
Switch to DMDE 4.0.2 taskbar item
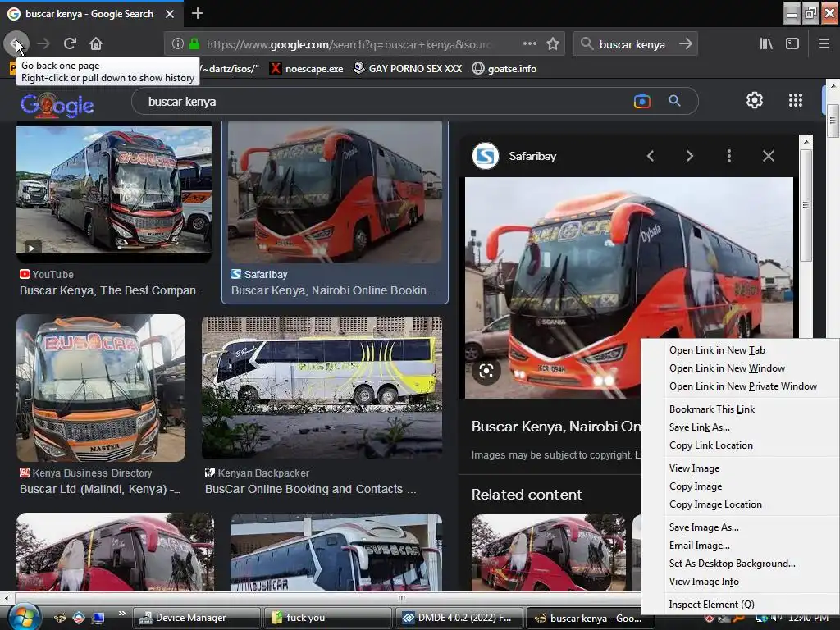coord(459,618)
